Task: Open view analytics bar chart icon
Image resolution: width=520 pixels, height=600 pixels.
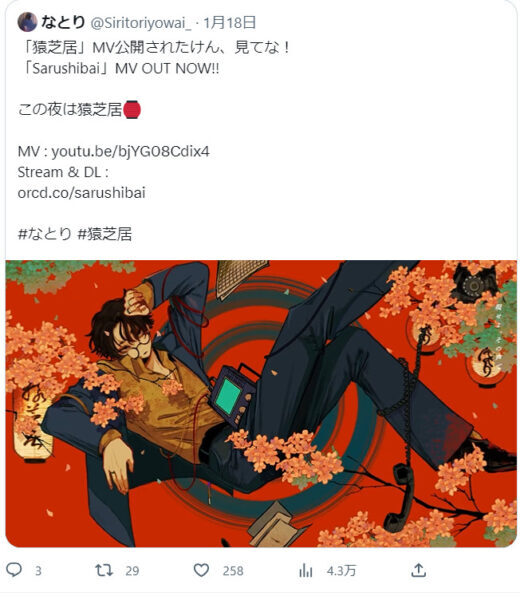Action: [x=305, y=571]
